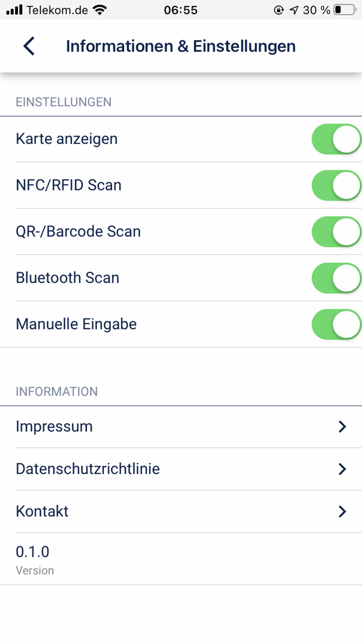The height and width of the screenshot is (644, 362).
Task: Open Impressum via its chevron
Action: pyautogui.click(x=342, y=427)
